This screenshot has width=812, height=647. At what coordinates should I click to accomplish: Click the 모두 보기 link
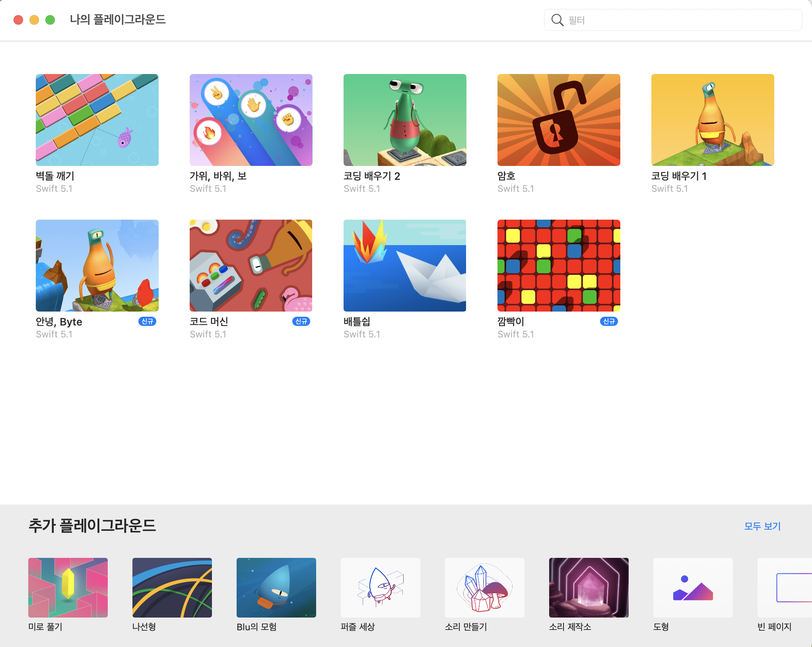[762, 526]
